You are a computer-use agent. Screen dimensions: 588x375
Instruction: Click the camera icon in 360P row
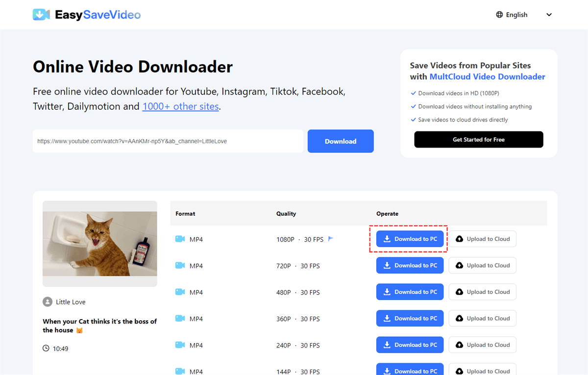[180, 319]
